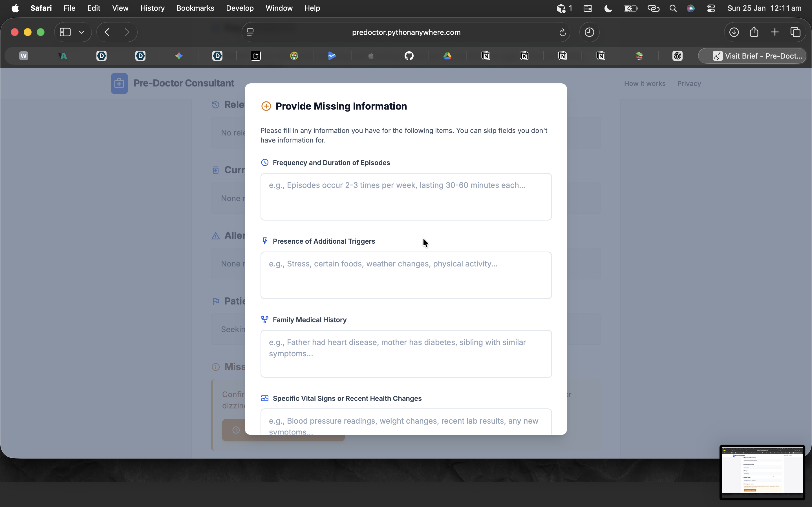
Task: Click the GitHub favorite icon
Action: pyautogui.click(x=409, y=56)
